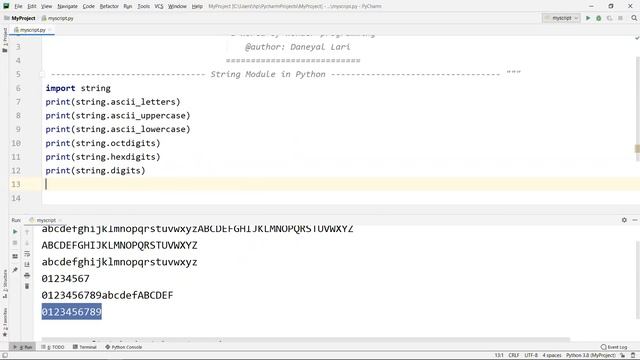Screen dimensions: 640x360
Task: Open the Terminal tool window tab
Action: [x=84, y=347]
